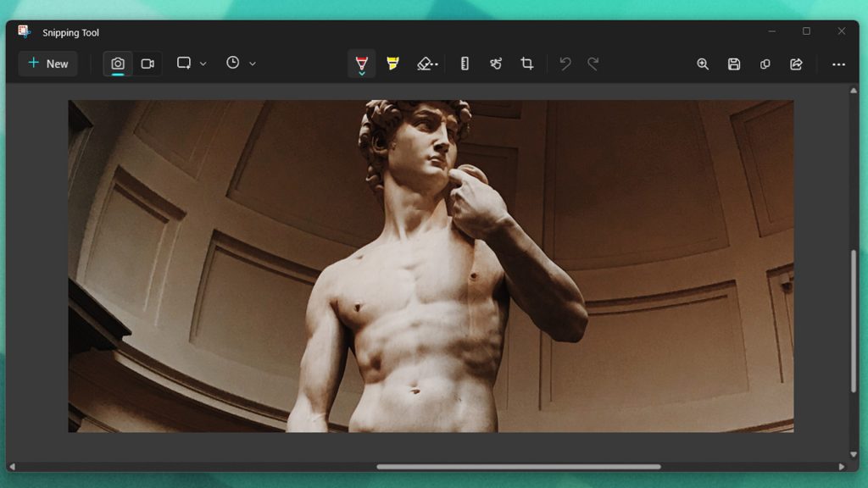Switch to video recording mode
The width and height of the screenshot is (868, 488).
147,63
